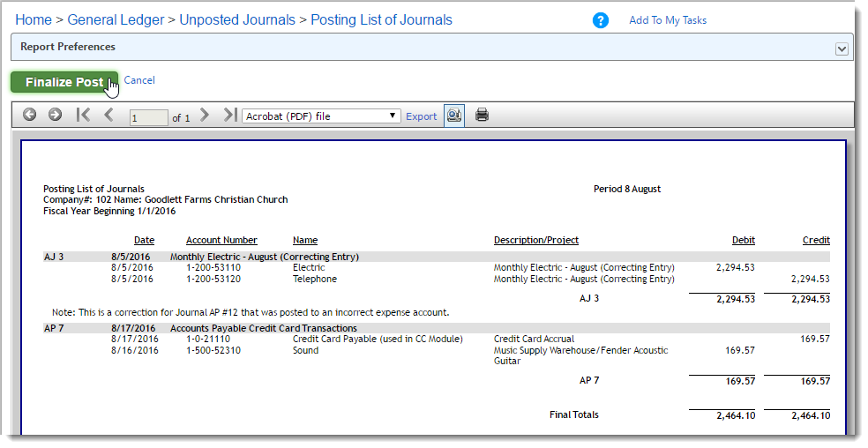This screenshot has width=868, height=448.
Task: Click the Report Preferences header bar
Action: pos(431,47)
